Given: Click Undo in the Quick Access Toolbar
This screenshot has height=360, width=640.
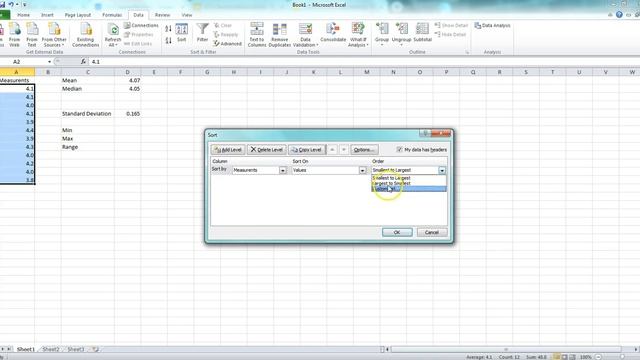Looking at the screenshot, I should [11, 4].
